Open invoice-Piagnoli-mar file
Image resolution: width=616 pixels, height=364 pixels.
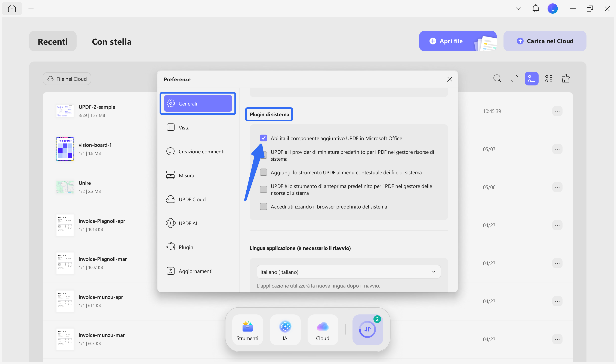click(x=103, y=259)
